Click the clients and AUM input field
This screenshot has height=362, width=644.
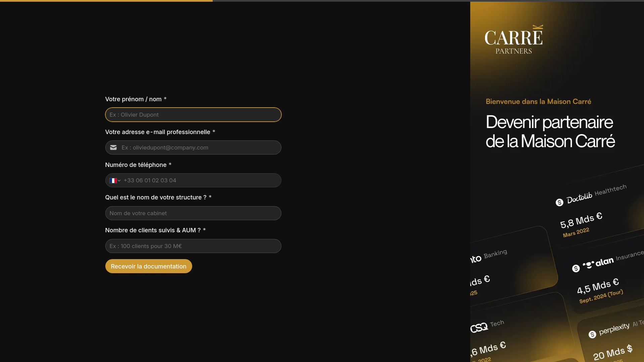[x=193, y=246]
